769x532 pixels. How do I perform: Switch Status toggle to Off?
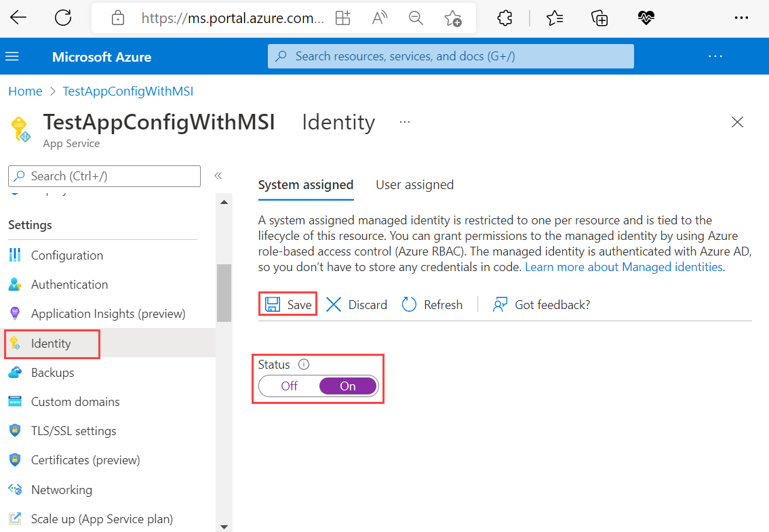[290, 386]
